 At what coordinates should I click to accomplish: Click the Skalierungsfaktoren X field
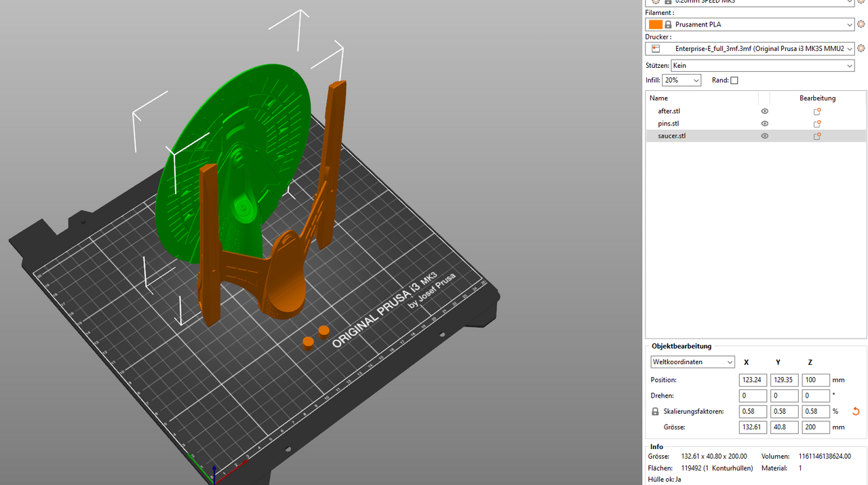753,412
